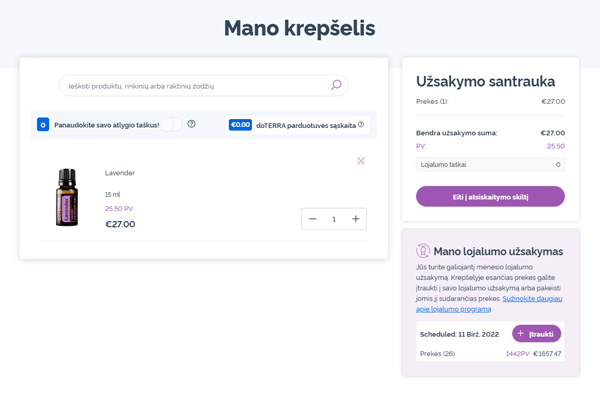This screenshot has height=400, width=600.
Task: Click the blue reward points badge icon
Action: [x=43, y=125]
